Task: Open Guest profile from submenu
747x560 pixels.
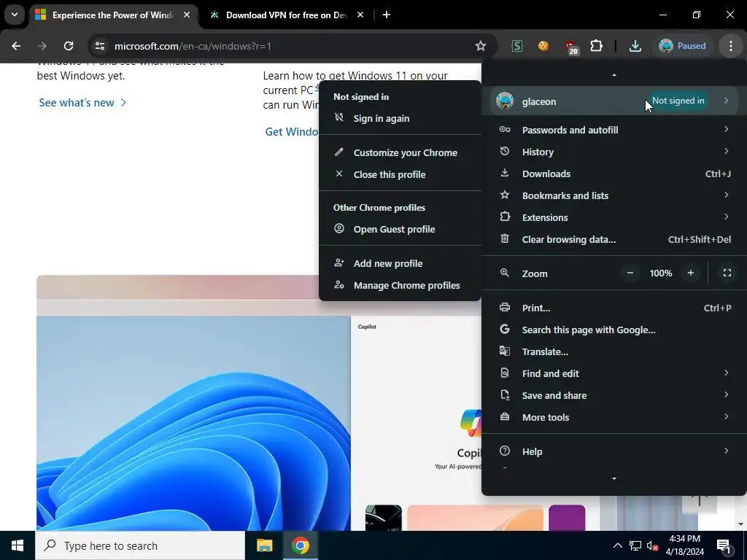Action: 400,230
